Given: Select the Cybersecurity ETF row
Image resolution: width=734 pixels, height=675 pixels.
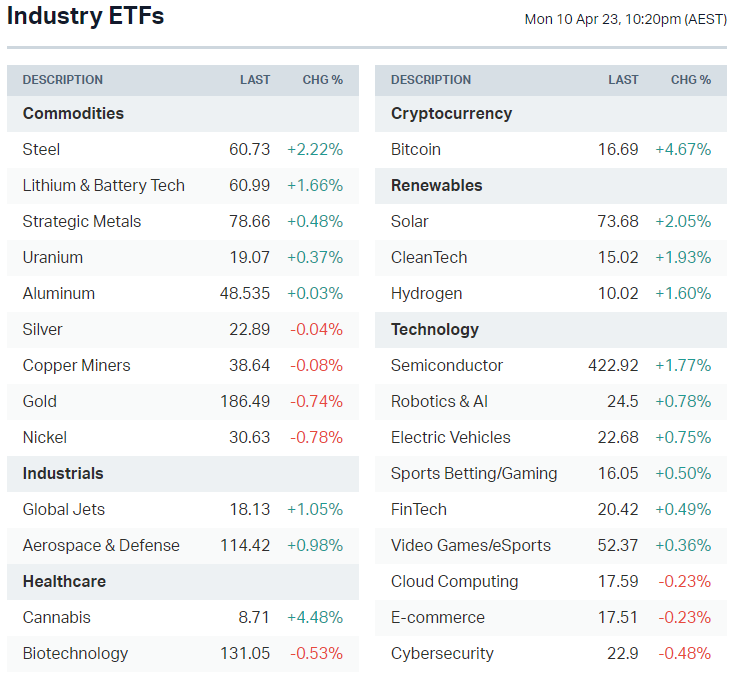Looking at the screenshot, I should (x=442, y=653).
